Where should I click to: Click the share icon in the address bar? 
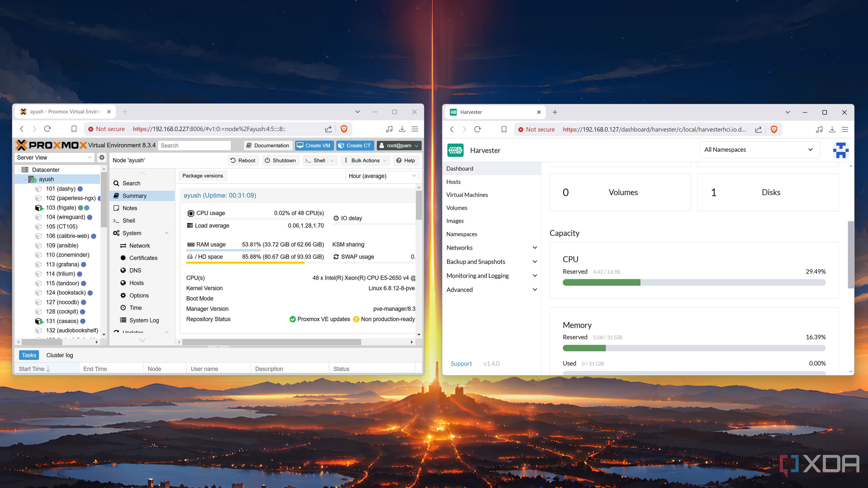(x=328, y=129)
